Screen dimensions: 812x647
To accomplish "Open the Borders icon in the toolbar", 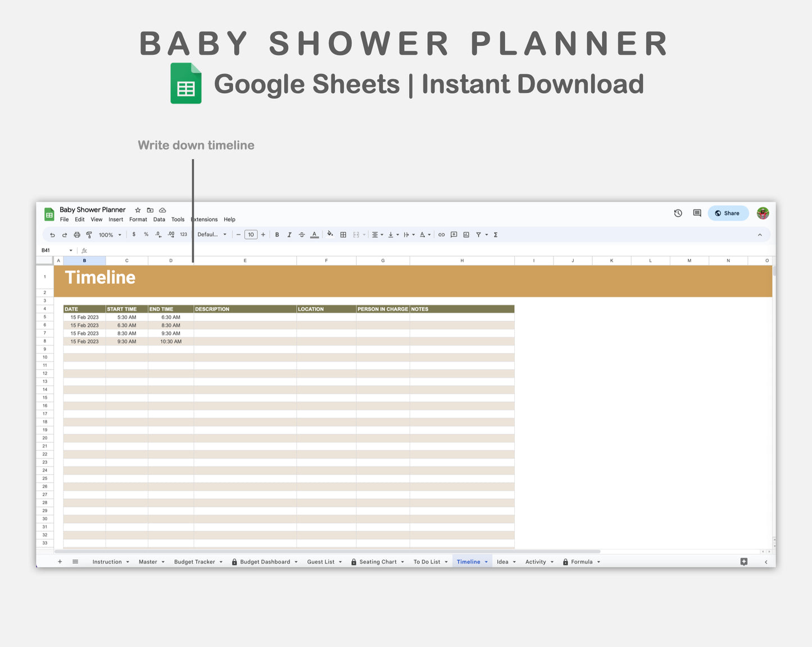I will (343, 234).
